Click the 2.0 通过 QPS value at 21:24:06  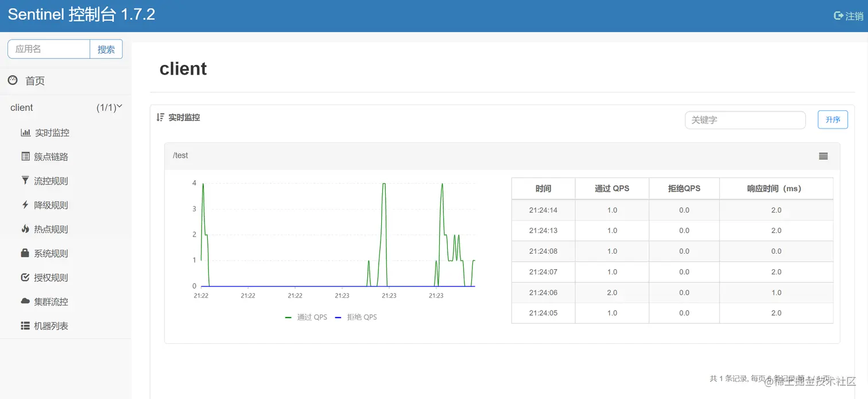(x=612, y=293)
